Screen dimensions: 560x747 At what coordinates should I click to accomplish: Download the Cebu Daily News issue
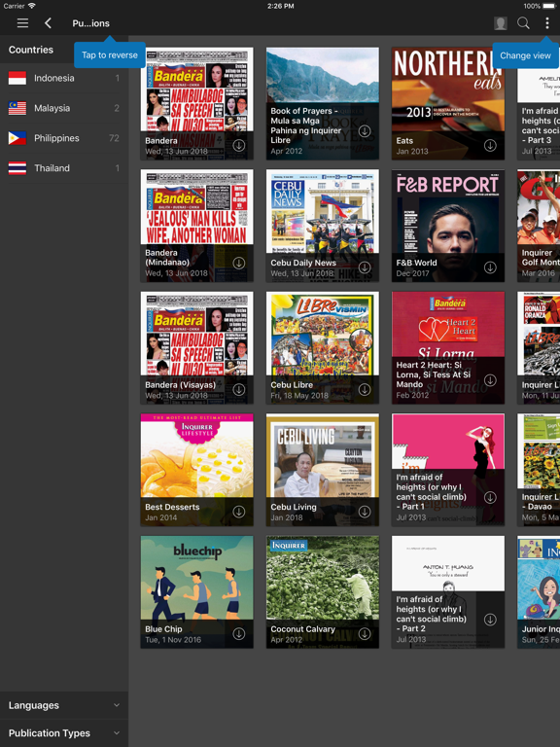pos(365,267)
